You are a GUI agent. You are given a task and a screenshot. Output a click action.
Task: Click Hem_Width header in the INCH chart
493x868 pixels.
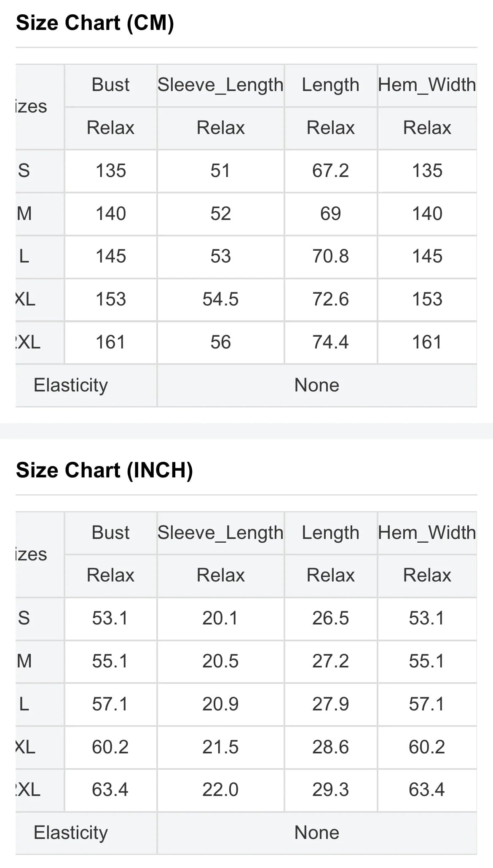(427, 533)
